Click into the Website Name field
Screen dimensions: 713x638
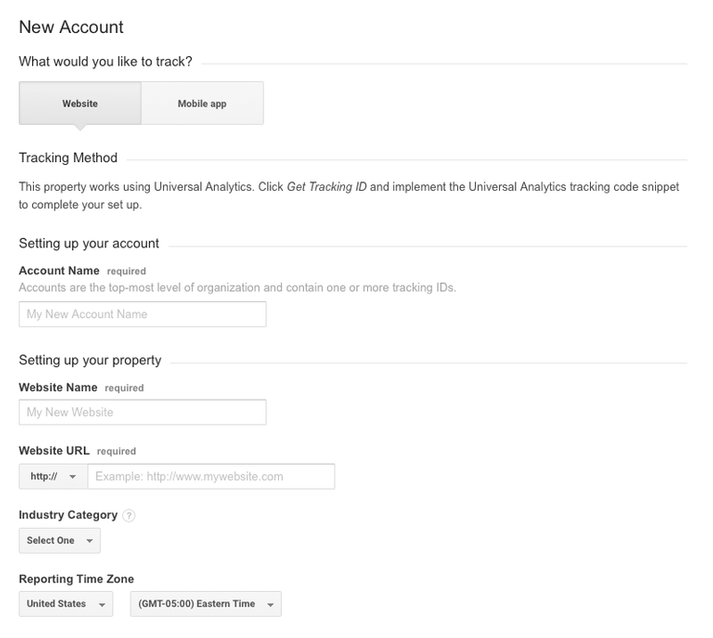click(x=142, y=412)
